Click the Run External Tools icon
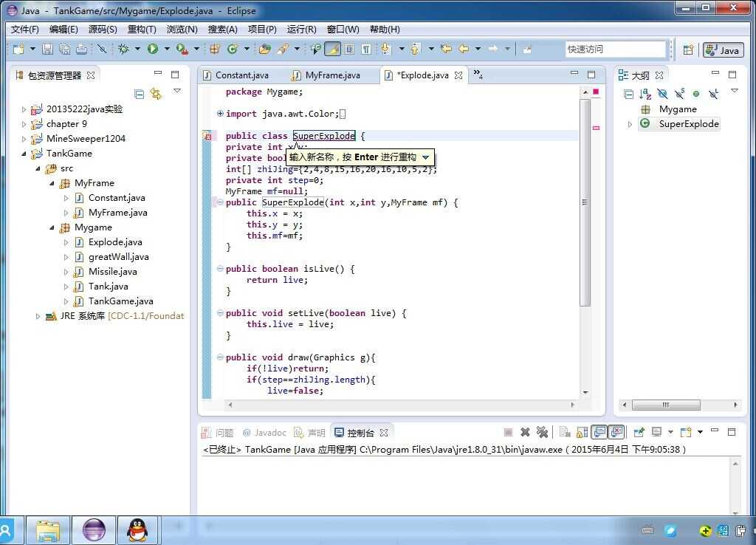 pyautogui.click(x=182, y=49)
